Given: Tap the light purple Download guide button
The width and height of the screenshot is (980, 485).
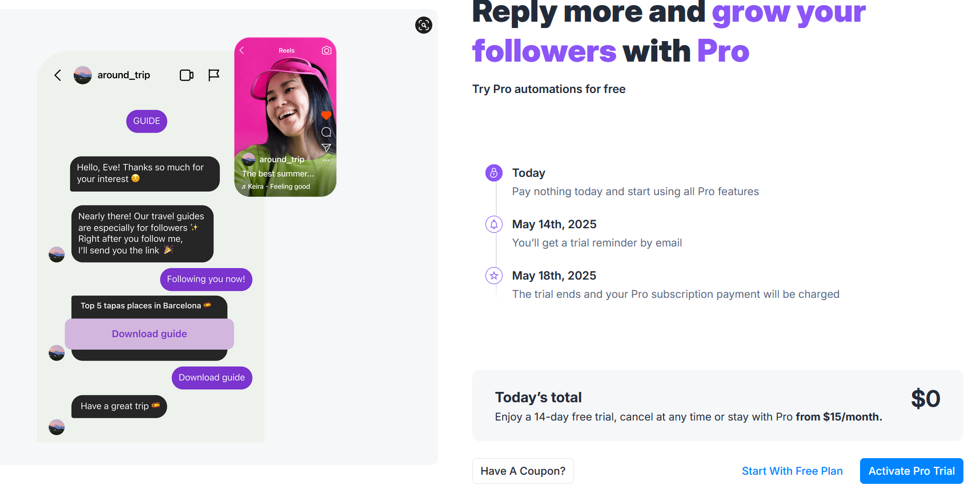Looking at the screenshot, I should (x=150, y=334).
